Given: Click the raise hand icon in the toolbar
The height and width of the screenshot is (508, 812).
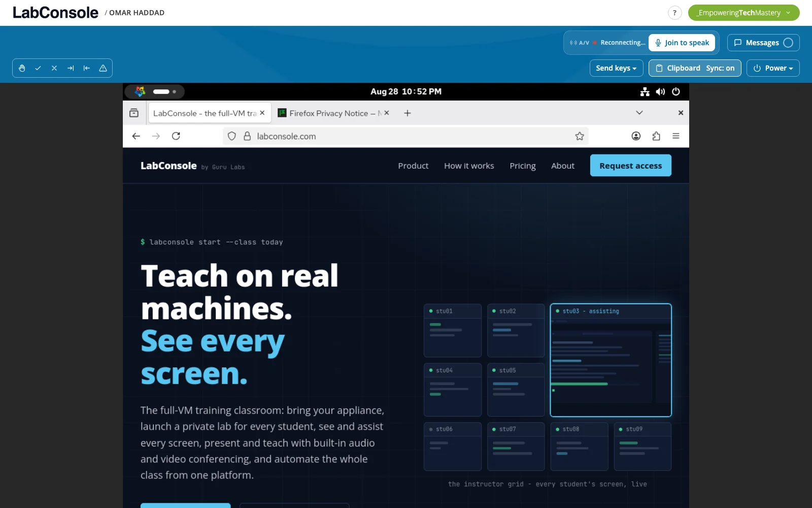Looking at the screenshot, I should point(22,68).
